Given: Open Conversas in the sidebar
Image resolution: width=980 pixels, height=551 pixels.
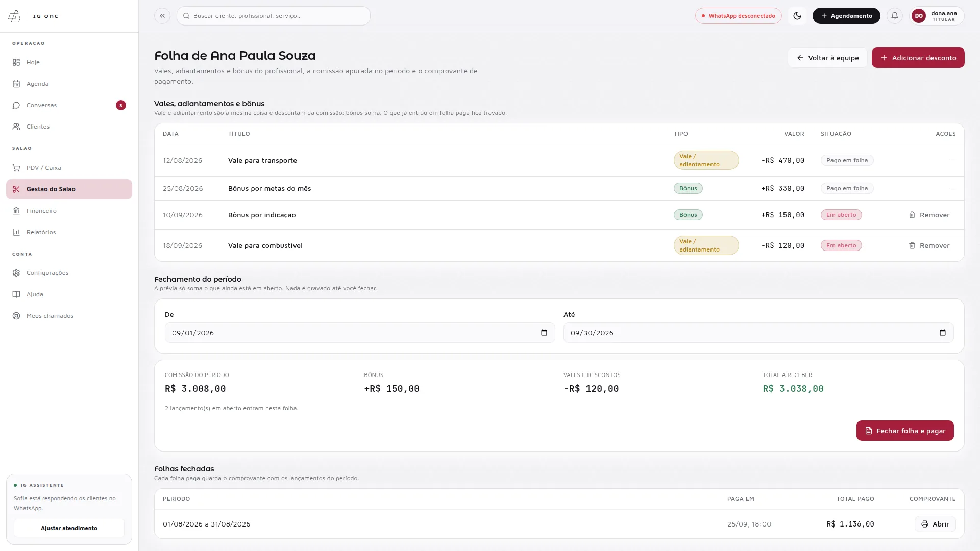Looking at the screenshot, I should [69, 105].
